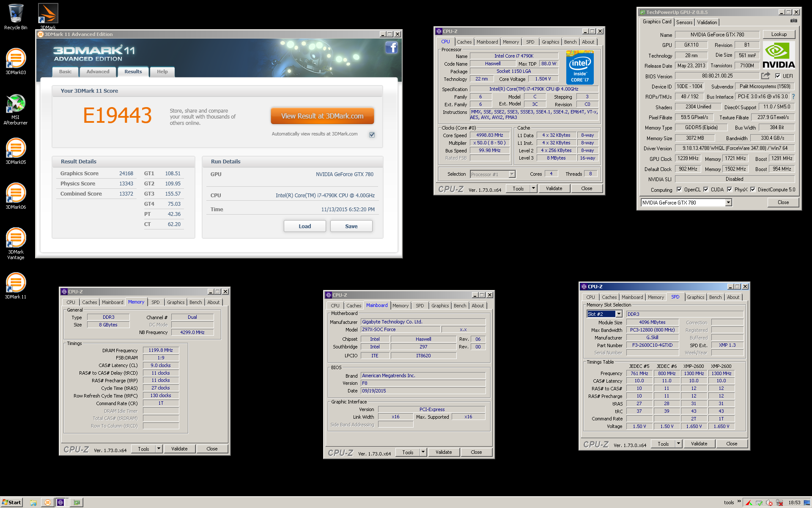Select the 3DMark shortcut beside Recycle Bin
This screenshot has height=508, width=812.
click(x=48, y=16)
